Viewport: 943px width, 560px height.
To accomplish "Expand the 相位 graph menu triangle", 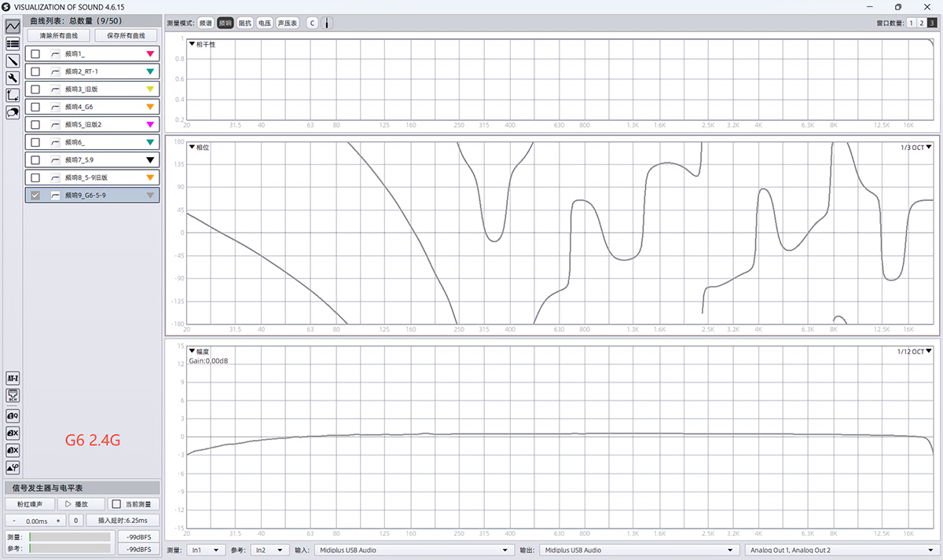I will [191, 147].
